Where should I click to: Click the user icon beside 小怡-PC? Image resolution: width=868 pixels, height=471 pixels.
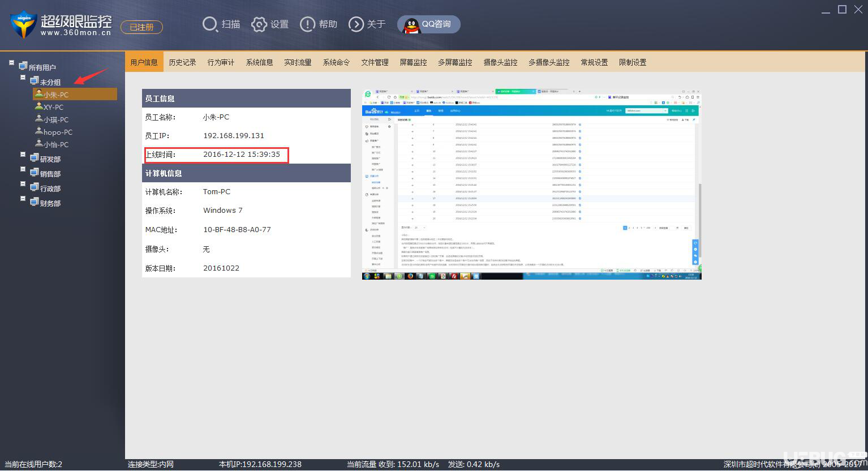click(39, 143)
